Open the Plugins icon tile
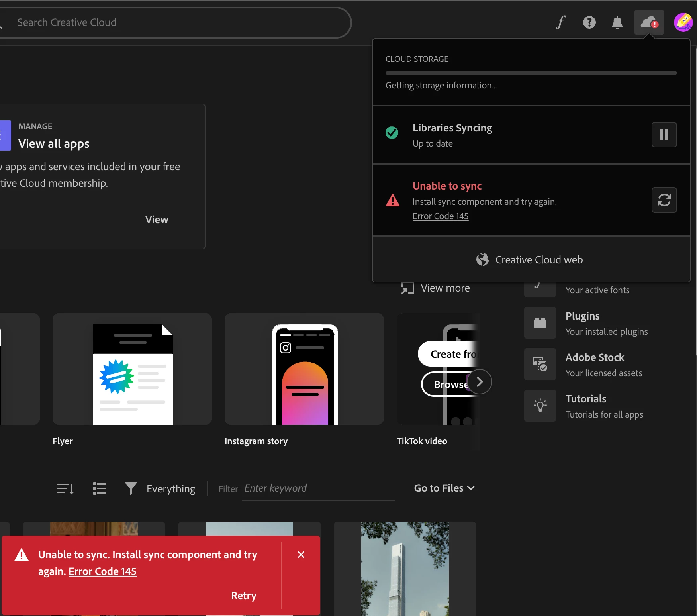The height and width of the screenshot is (616, 697). 540,323
